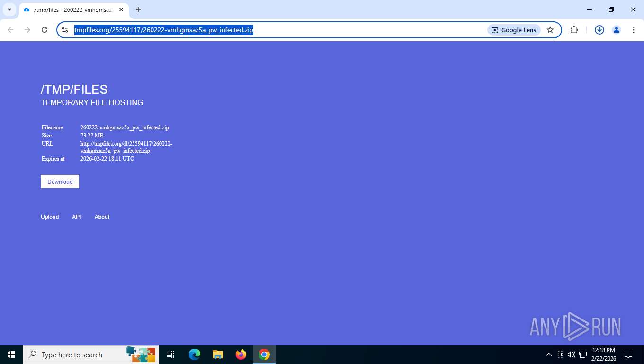Select the 2026-02-22 18:11 UTC expiry value
Viewport: 644px width, 364px height.
pyautogui.click(x=107, y=159)
